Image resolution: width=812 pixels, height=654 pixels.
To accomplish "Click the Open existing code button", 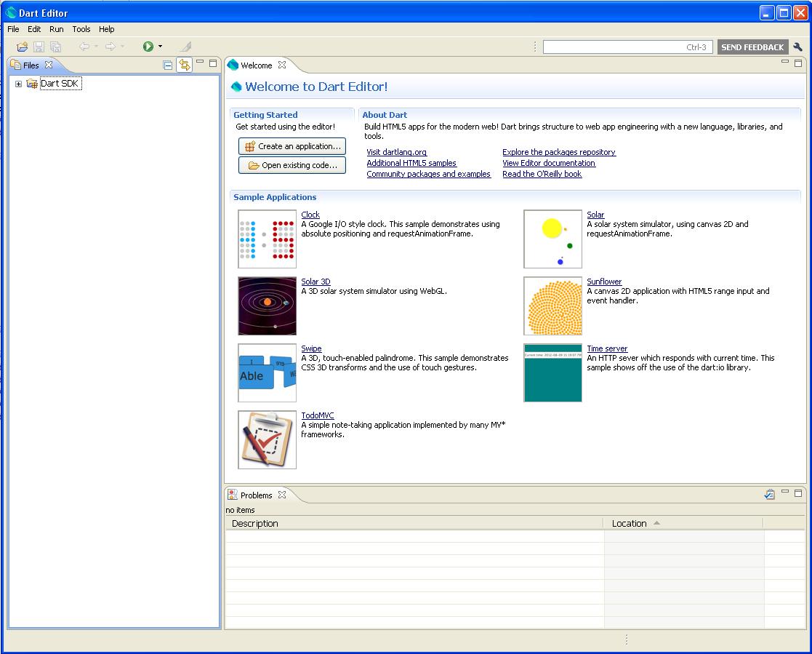I will [292, 165].
